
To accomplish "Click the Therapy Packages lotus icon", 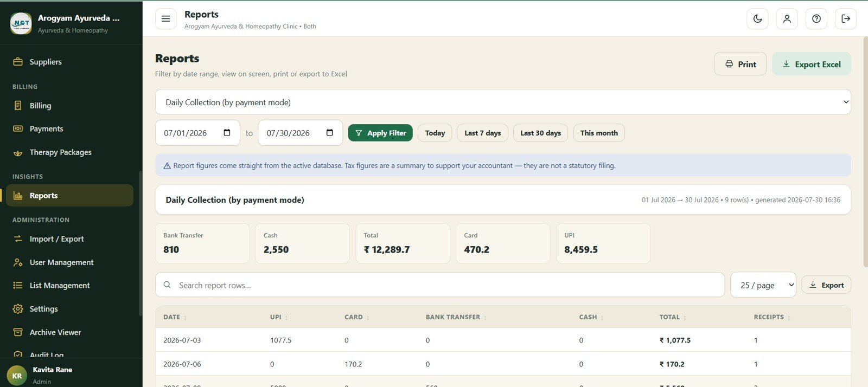I will tap(18, 152).
